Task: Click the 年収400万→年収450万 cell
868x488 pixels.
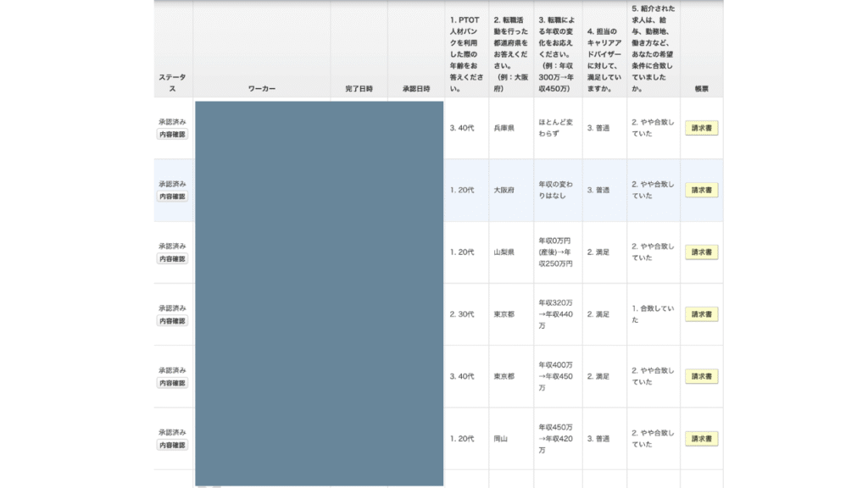Action: click(556, 376)
